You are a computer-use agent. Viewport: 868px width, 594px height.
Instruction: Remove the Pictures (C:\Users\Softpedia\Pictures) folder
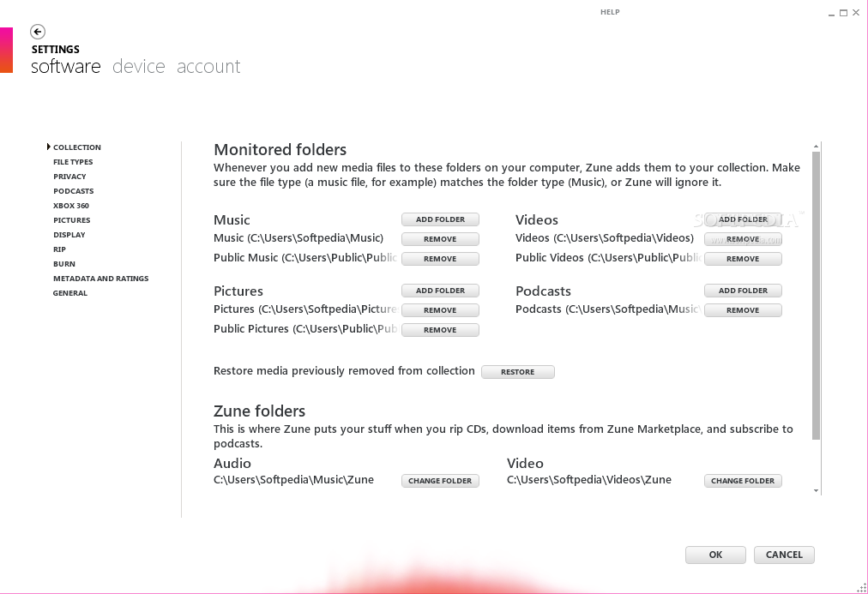click(440, 310)
